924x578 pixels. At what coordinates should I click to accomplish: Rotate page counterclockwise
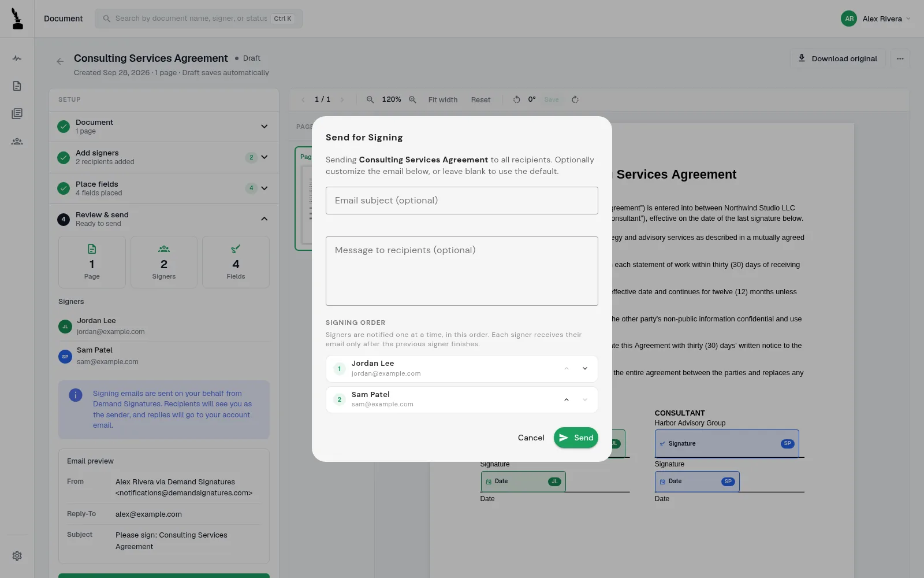click(x=516, y=99)
